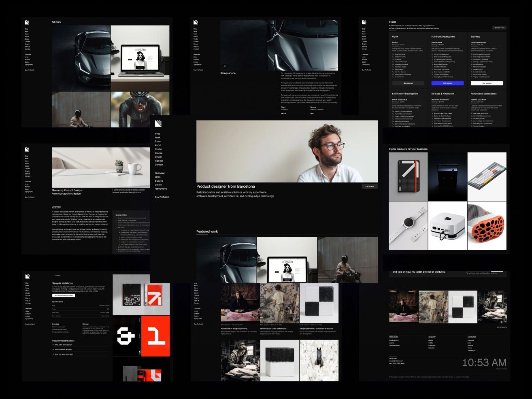
Task: Click the blue Get started button under Full-Stack Development
Action: 447,83
